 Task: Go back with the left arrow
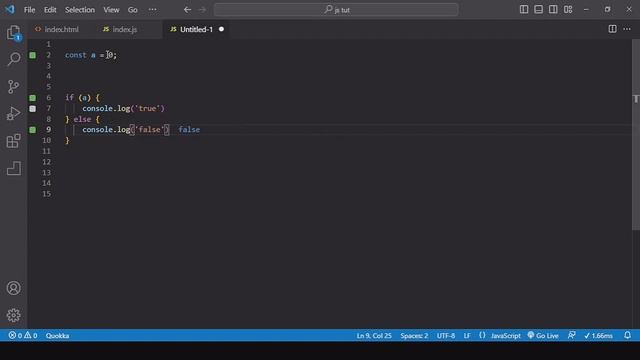pos(187,9)
